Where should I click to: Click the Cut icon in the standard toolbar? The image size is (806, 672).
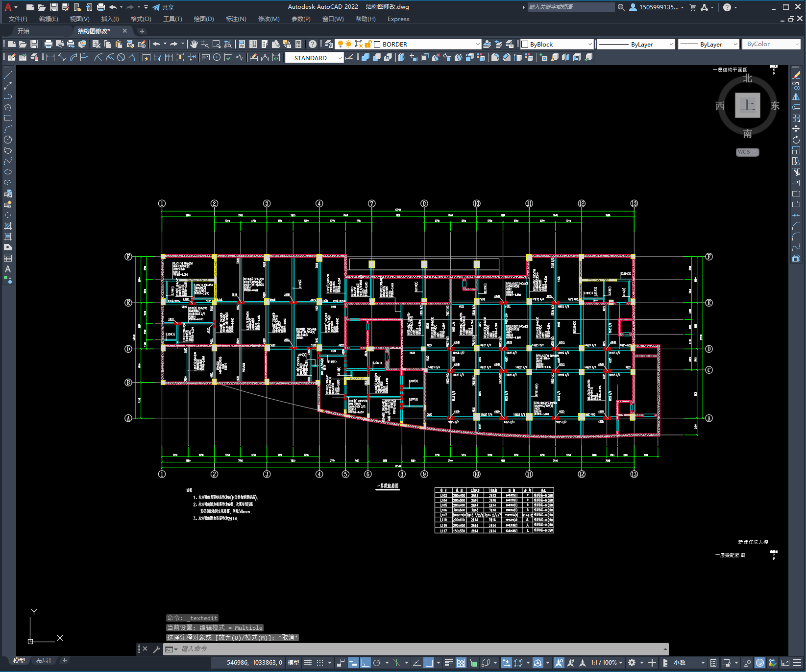click(97, 44)
